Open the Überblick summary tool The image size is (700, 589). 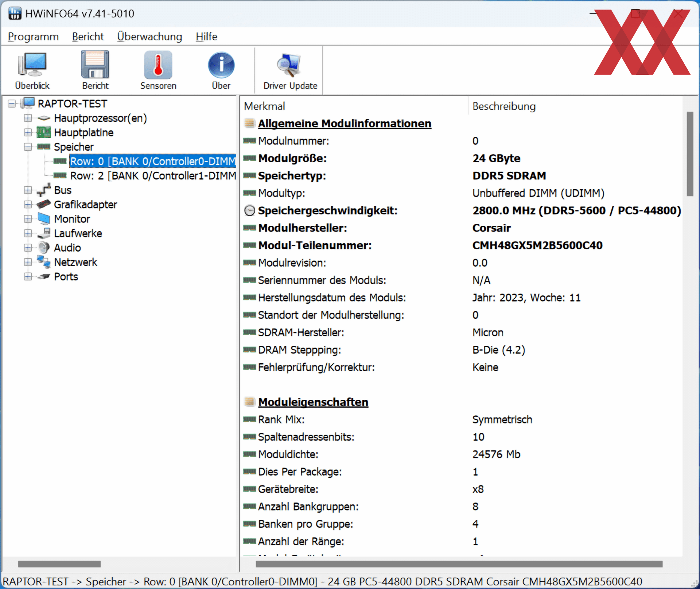tap(32, 70)
